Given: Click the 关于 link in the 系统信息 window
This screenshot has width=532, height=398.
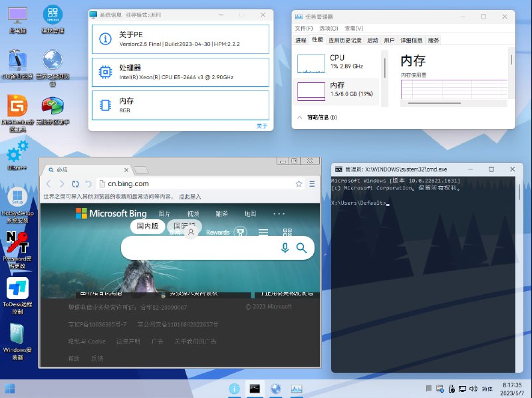Looking at the screenshot, I should 261,126.
